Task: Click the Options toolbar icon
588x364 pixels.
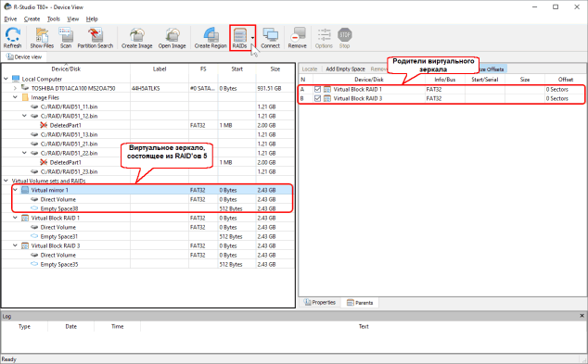Action: [x=324, y=35]
